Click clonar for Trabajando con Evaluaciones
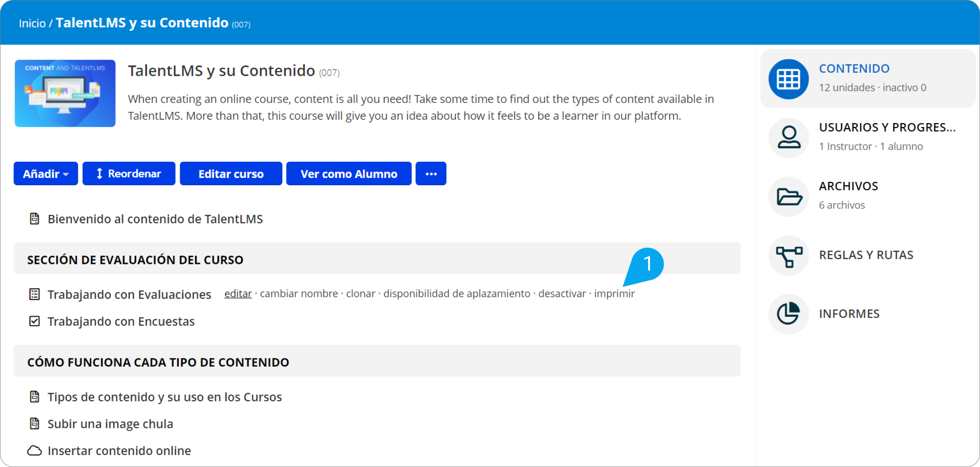 tap(361, 294)
